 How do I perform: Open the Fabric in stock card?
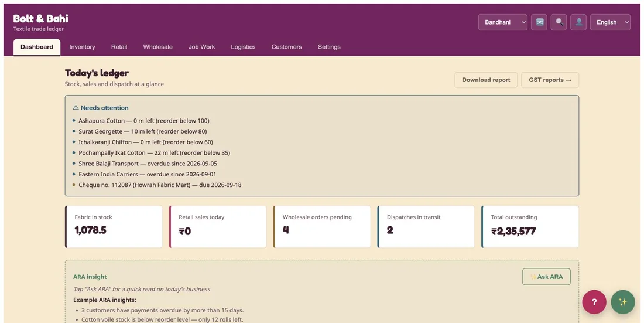click(x=114, y=227)
